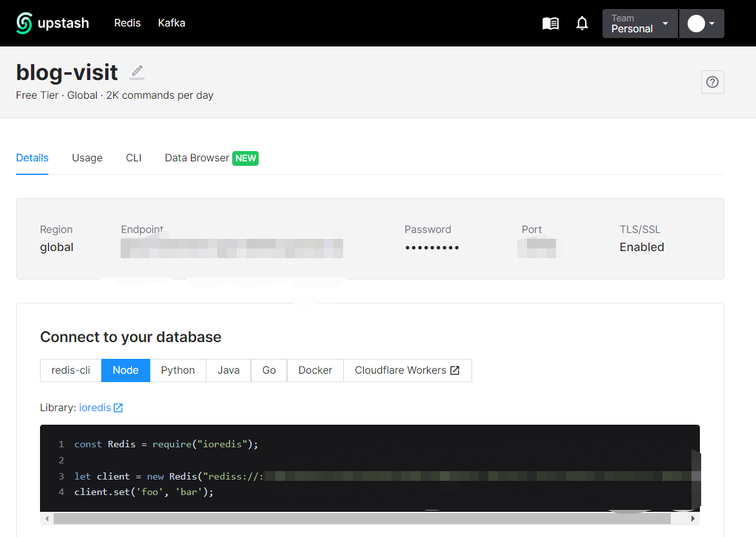Open the documentation book icon
The width and height of the screenshot is (756, 537).
tap(550, 24)
